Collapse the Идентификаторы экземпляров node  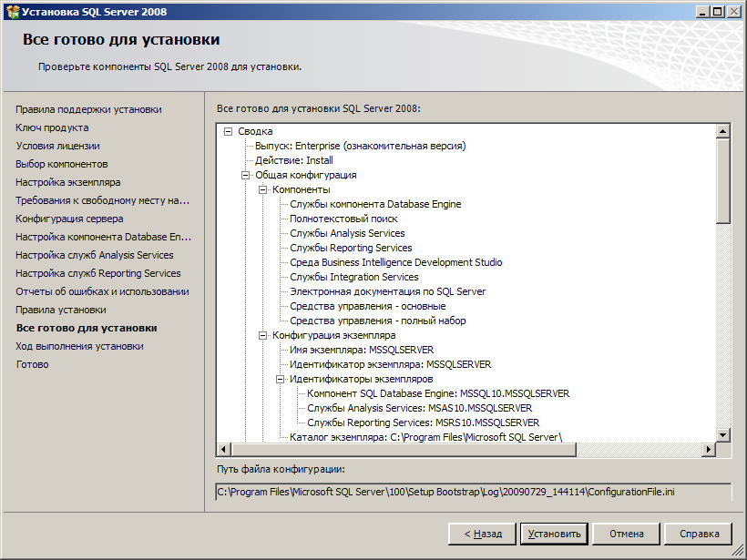click(281, 380)
